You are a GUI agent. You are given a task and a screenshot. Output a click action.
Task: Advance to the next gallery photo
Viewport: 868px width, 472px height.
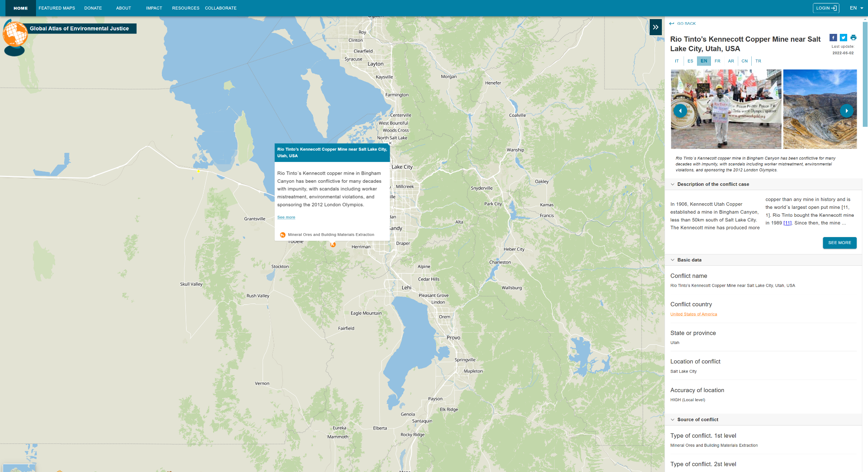[x=846, y=111]
